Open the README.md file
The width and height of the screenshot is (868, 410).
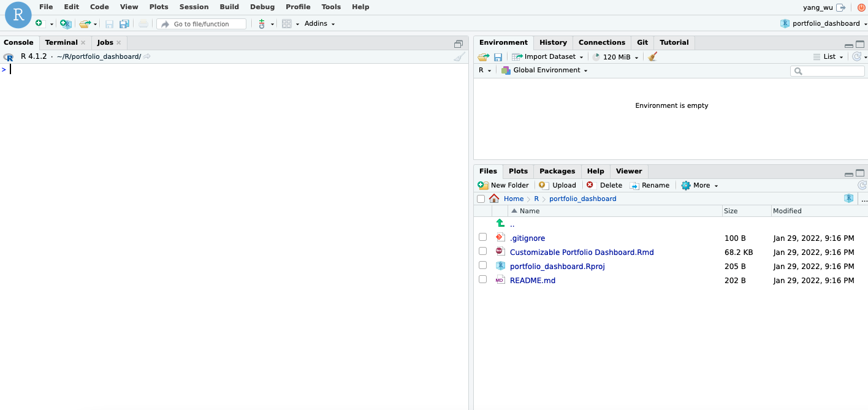(x=533, y=280)
